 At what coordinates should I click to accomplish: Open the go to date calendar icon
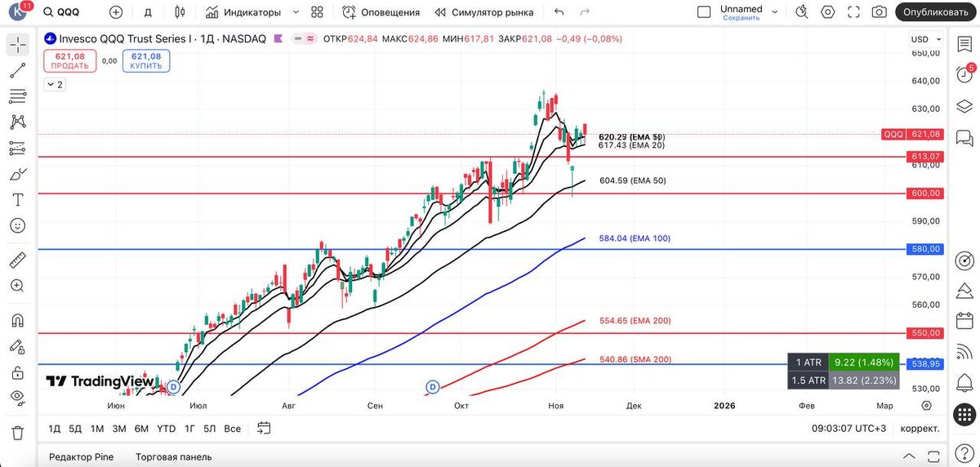click(264, 428)
